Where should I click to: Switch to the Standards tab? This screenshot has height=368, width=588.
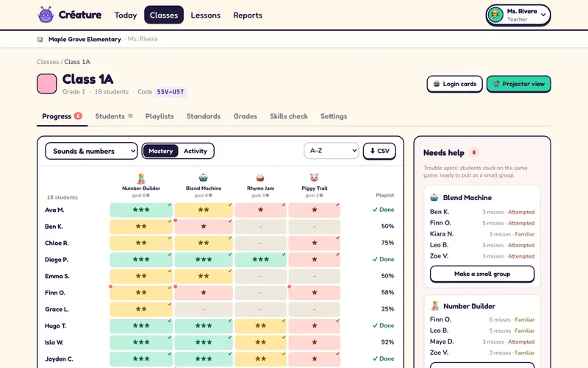click(204, 116)
